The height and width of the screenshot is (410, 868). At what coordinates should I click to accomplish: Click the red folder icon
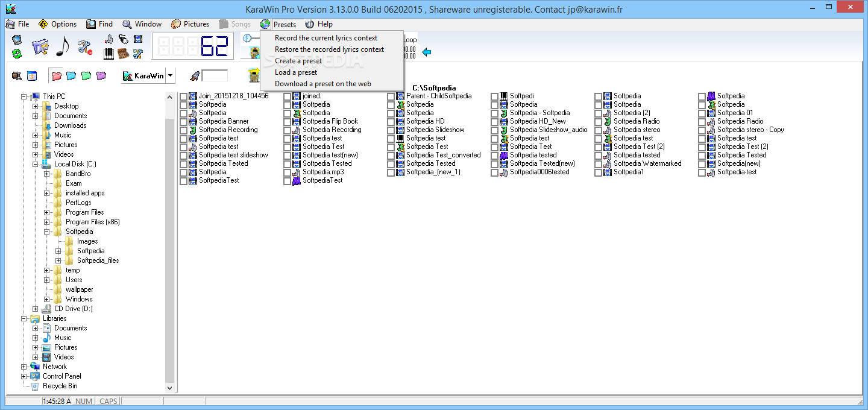tap(56, 76)
